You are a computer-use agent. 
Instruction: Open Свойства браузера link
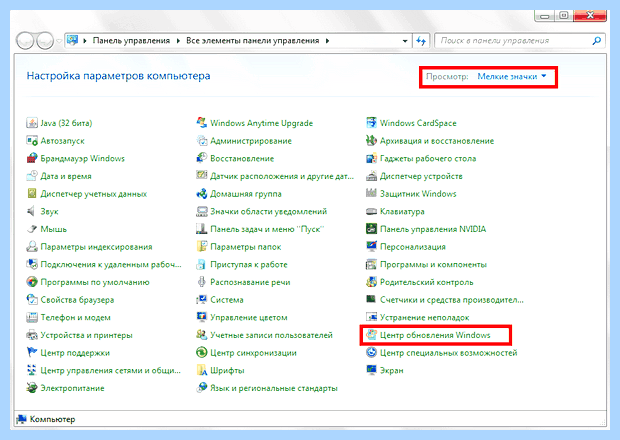coord(77,300)
